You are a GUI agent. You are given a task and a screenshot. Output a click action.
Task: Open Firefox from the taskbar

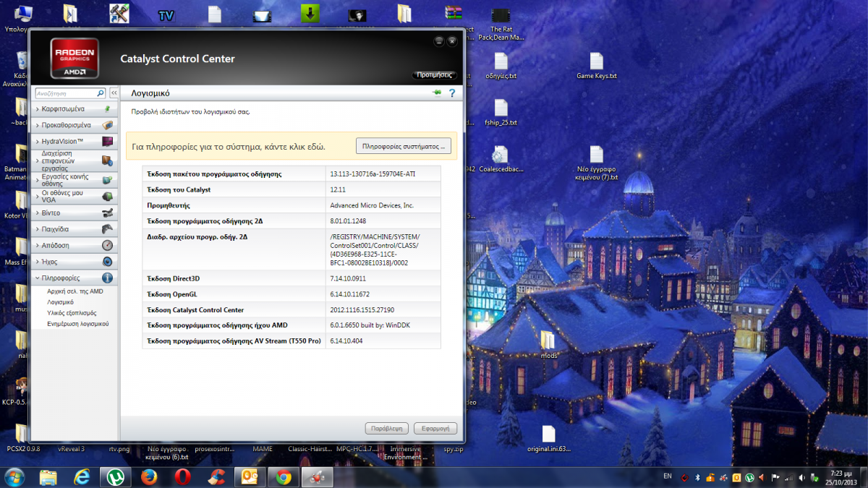pos(148,477)
